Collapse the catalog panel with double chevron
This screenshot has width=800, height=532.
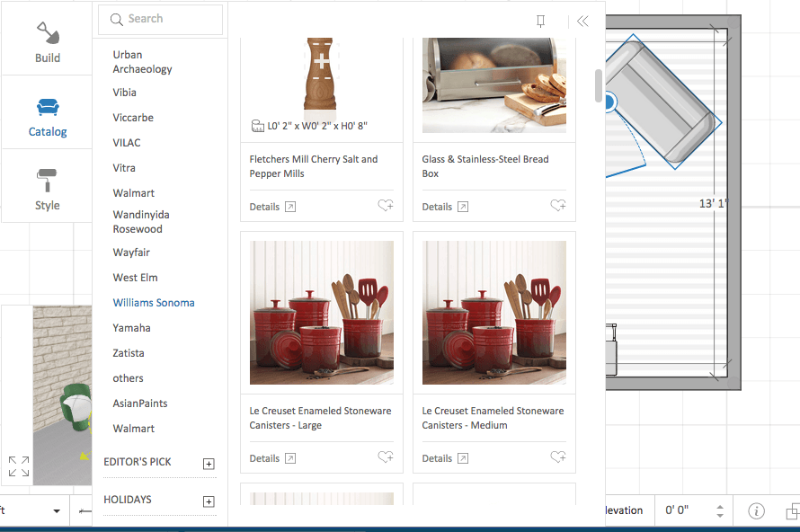582,21
